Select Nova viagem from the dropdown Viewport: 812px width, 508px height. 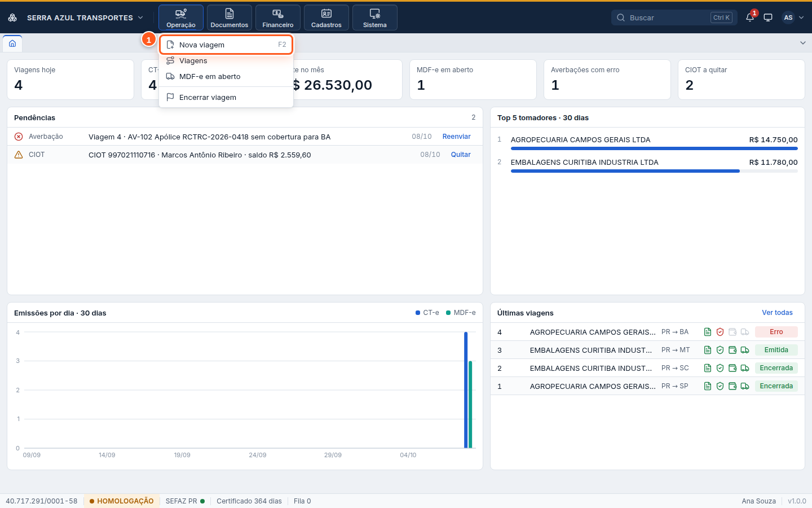[226, 45]
